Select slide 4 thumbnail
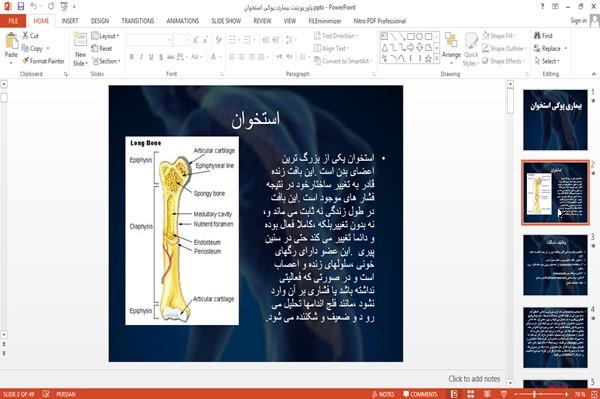The image size is (600, 399). point(555,337)
